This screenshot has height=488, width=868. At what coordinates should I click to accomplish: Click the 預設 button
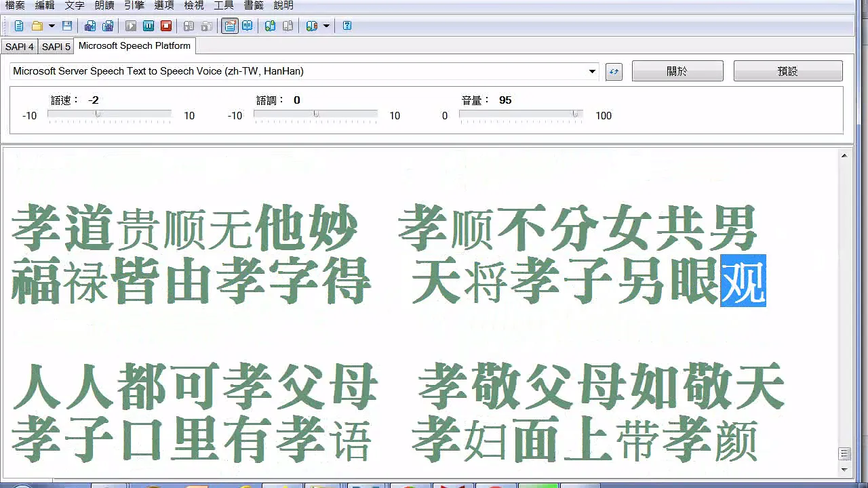tap(788, 71)
